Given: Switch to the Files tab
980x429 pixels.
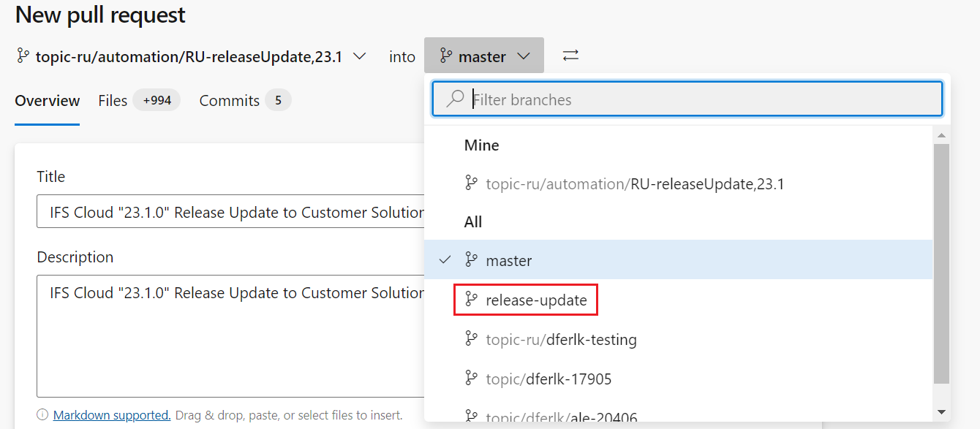Looking at the screenshot, I should (x=112, y=100).
